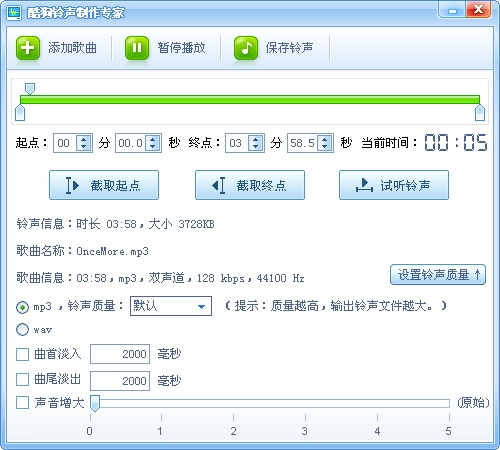This screenshot has width=500, height=450.
Task: Select the wav format radio button
Action: click(22, 330)
